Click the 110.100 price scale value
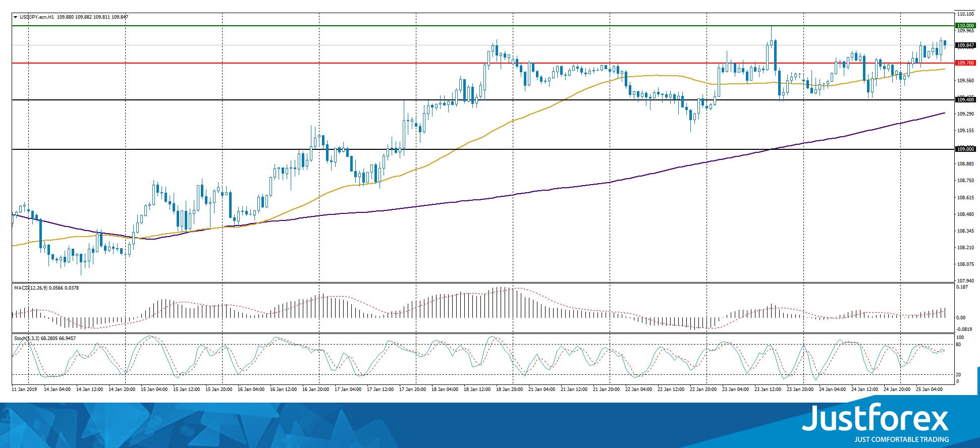Viewport: 980px width, 448px height. pyautogui.click(x=965, y=14)
